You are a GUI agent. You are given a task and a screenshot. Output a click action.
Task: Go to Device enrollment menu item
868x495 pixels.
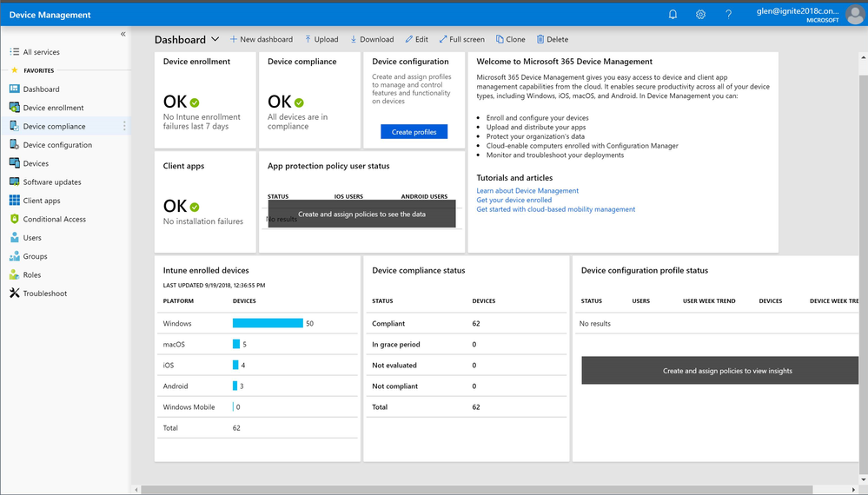coord(54,108)
